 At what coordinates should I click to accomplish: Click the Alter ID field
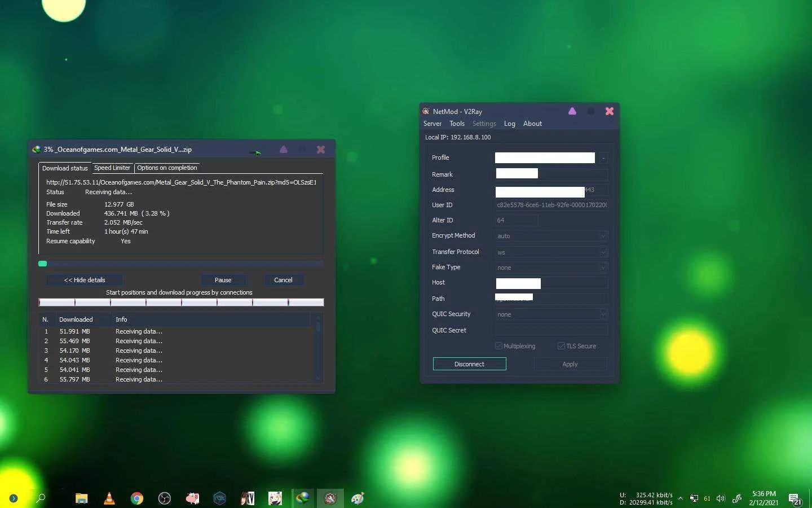517,220
